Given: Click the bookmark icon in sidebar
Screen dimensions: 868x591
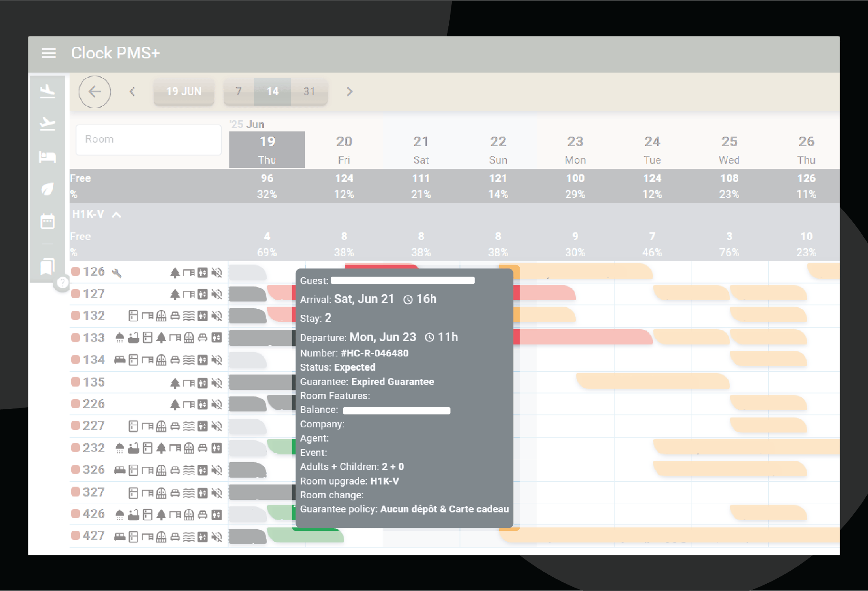Looking at the screenshot, I should coord(47,267).
